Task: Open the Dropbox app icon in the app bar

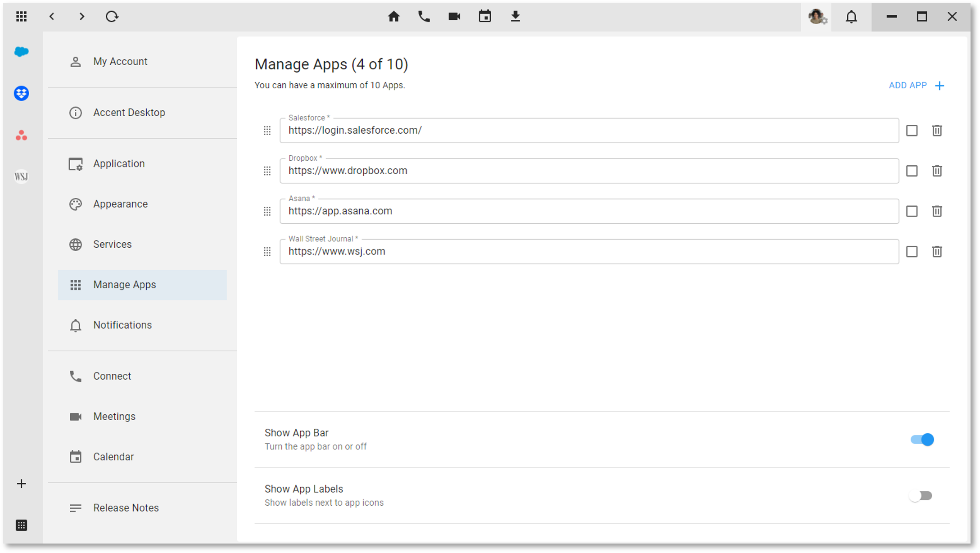Action: [x=21, y=93]
